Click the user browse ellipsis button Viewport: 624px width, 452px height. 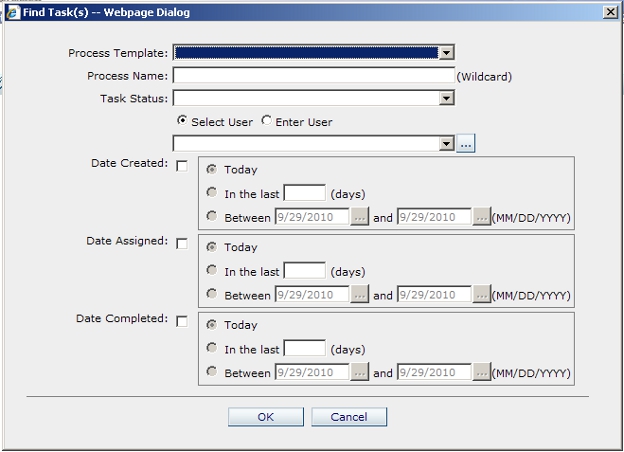point(466,144)
